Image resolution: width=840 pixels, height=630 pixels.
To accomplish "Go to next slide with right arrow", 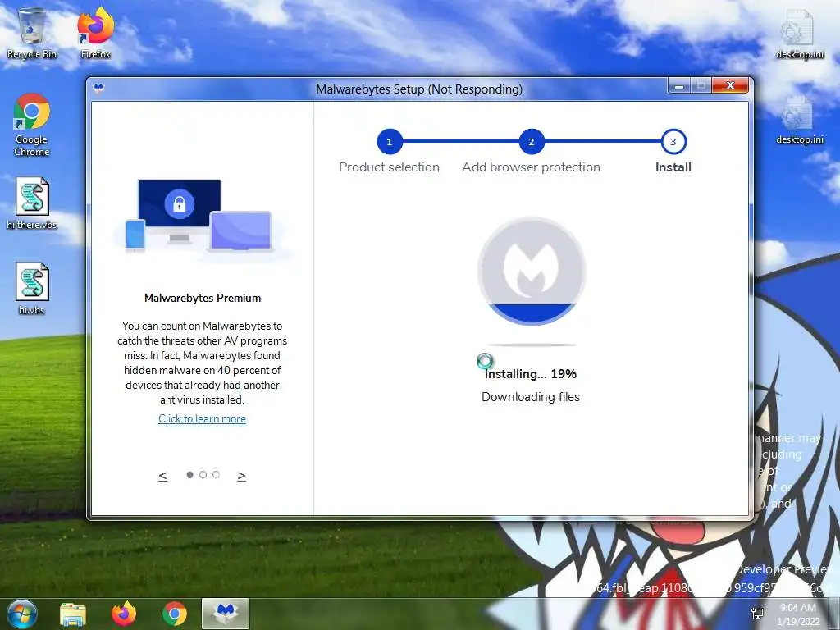I will click(242, 476).
